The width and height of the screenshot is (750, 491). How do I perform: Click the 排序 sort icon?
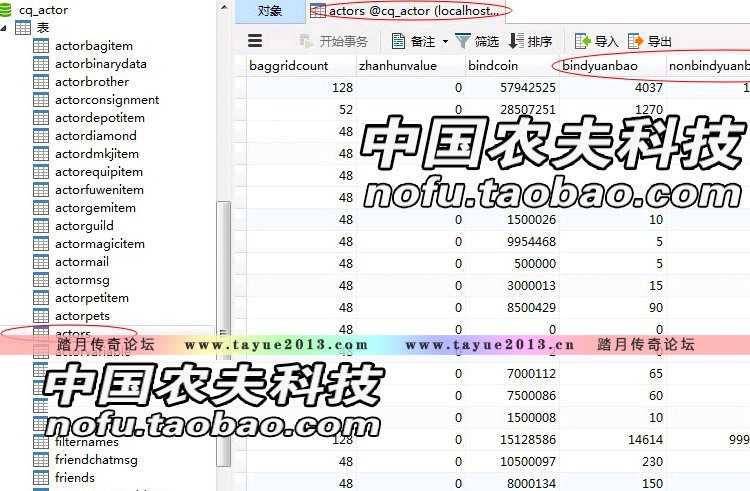(x=516, y=41)
